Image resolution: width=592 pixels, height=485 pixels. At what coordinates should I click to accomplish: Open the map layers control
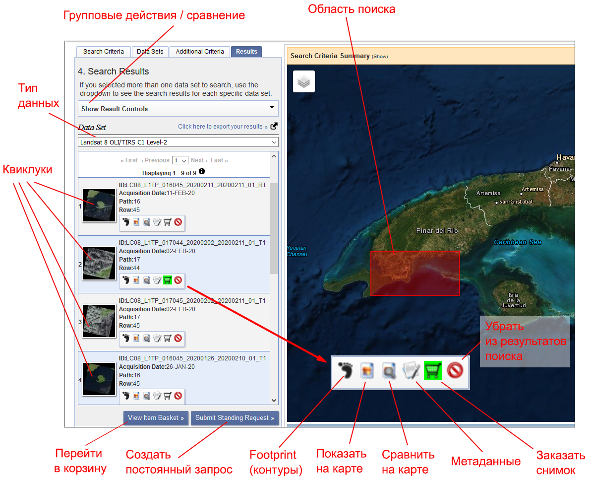(304, 82)
